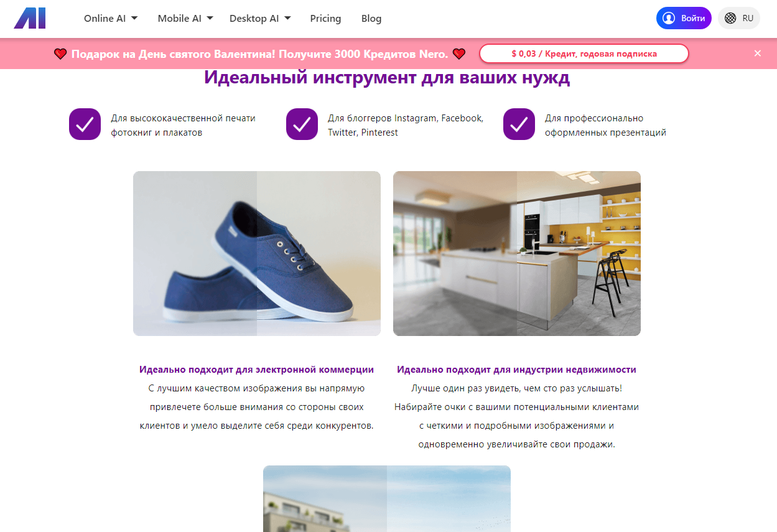Image resolution: width=777 pixels, height=532 pixels.
Task: Click the Войти login button
Action: (x=684, y=18)
